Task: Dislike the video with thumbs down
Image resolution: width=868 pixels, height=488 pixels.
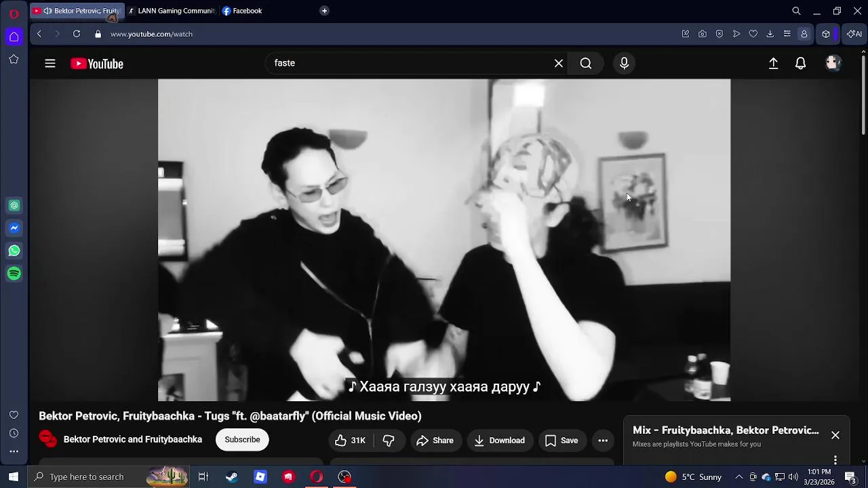Action: click(x=389, y=441)
